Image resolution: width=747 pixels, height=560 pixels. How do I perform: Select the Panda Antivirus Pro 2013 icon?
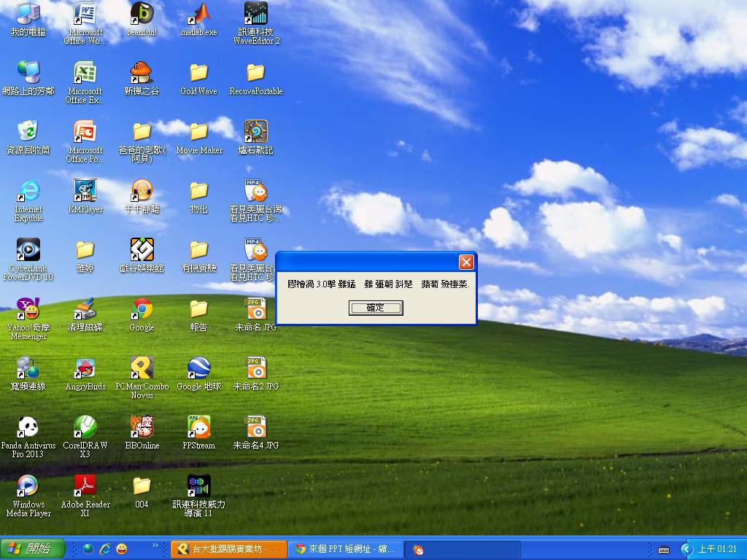coord(28,427)
